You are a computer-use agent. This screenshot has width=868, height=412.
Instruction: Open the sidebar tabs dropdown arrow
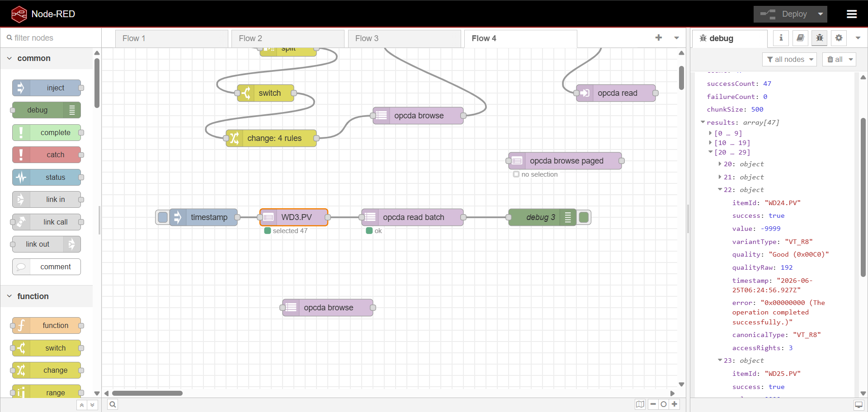(858, 38)
